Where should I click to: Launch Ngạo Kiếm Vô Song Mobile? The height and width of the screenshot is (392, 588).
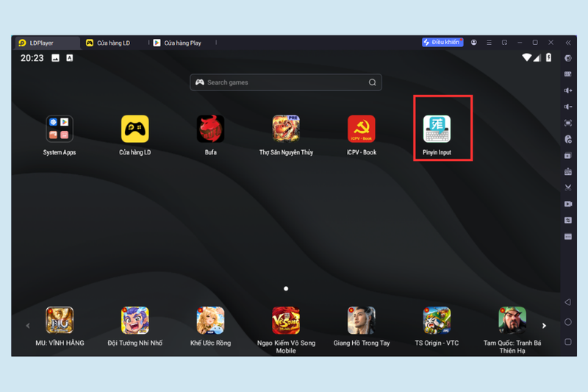point(286,321)
